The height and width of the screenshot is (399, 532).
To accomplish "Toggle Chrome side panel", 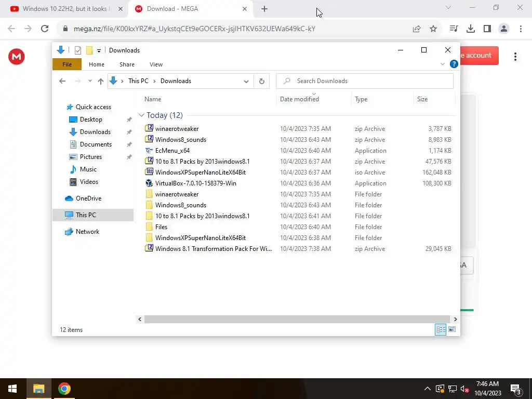I will pyautogui.click(x=487, y=29).
